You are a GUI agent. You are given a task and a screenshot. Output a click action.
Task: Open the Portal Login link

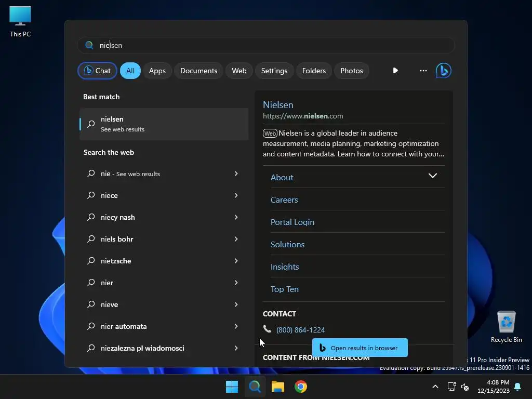click(292, 222)
